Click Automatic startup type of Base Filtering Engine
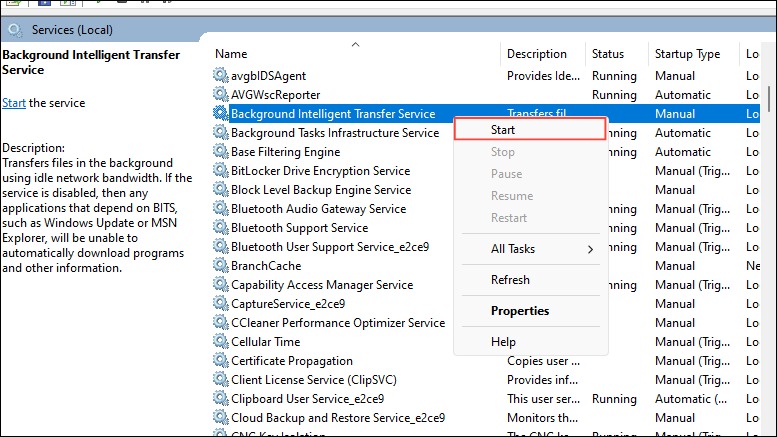The width and height of the screenshot is (777, 437). pos(683,152)
